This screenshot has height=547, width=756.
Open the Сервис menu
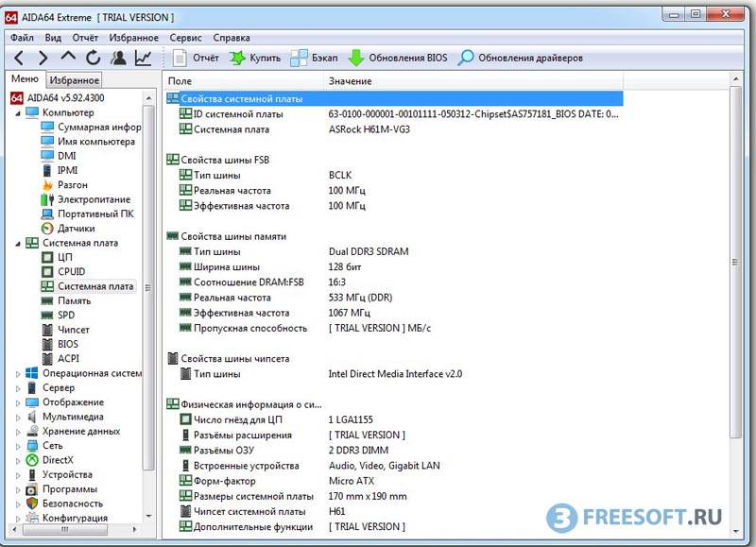[185, 38]
